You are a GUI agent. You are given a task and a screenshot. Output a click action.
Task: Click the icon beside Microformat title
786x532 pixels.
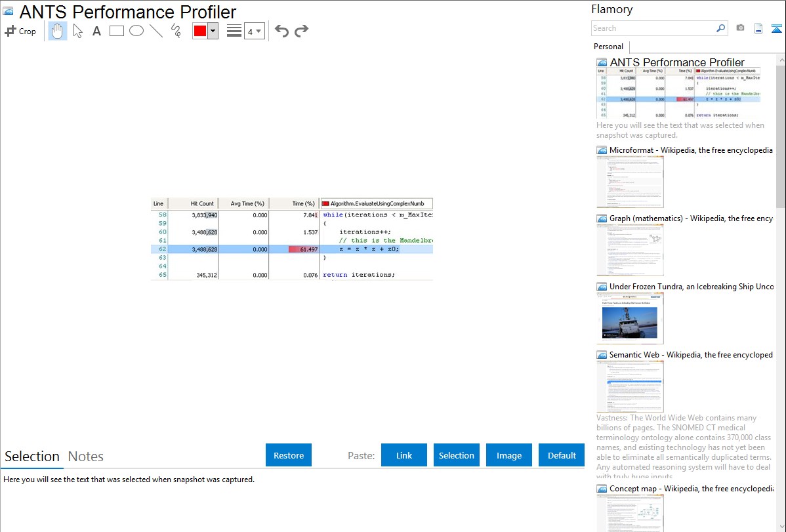click(x=602, y=150)
